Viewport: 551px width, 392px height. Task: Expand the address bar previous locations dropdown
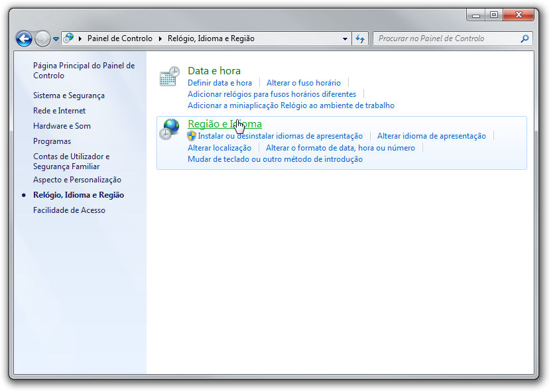(345, 38)
